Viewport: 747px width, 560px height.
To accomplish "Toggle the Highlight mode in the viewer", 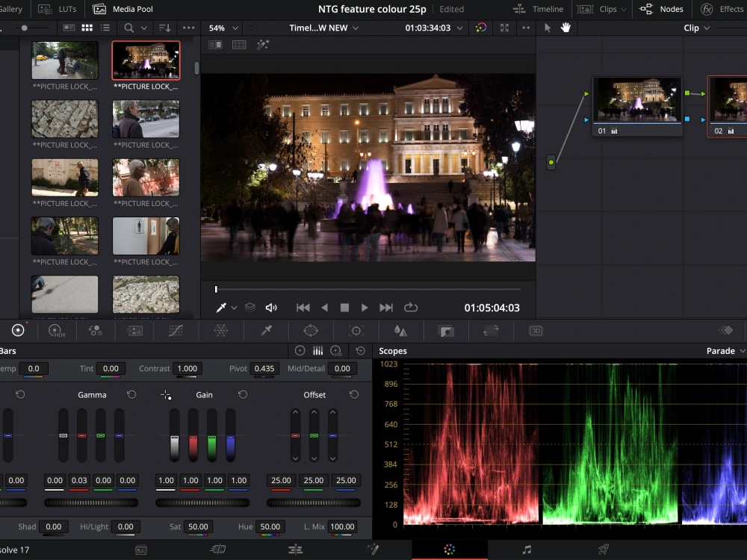I will (263, 45).
